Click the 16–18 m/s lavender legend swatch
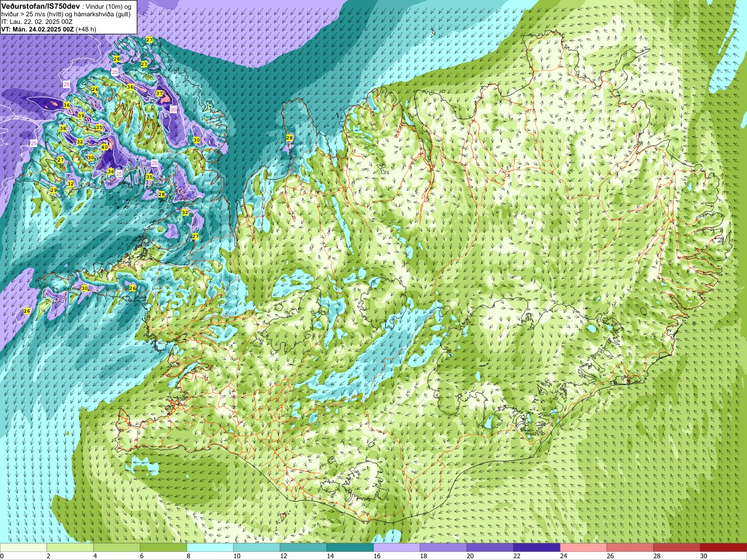 click(x=397, y=548)
